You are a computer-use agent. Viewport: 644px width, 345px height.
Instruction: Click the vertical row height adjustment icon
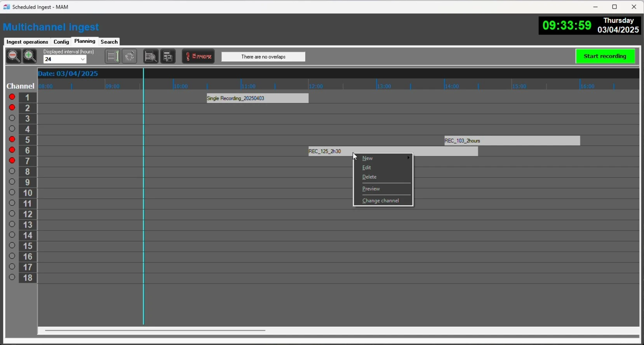point(112,56)
